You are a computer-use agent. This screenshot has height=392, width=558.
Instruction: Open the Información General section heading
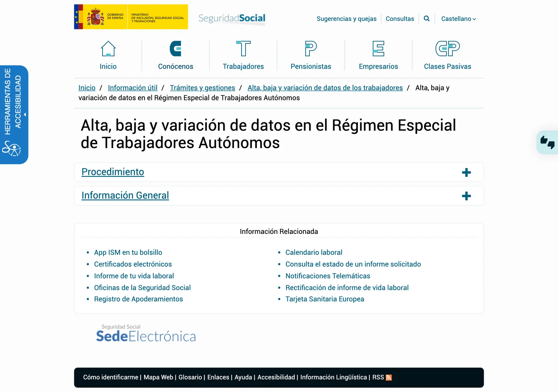(x=125, y=195)
